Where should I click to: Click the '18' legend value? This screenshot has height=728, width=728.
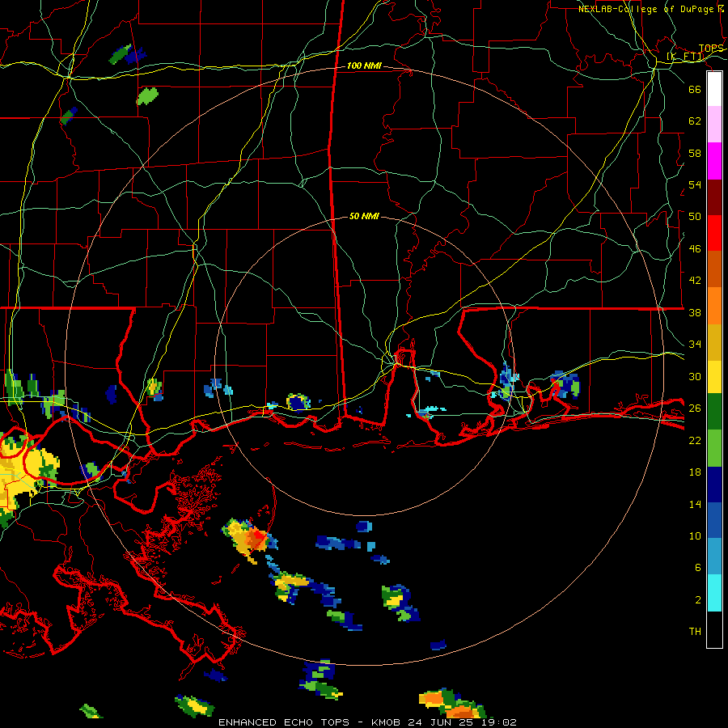[x=695, y=472]
